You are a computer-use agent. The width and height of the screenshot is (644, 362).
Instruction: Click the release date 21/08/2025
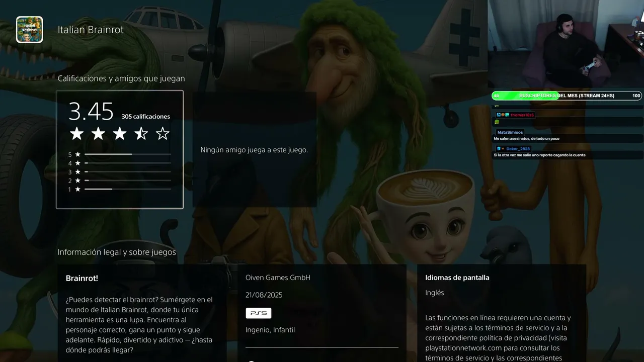click(264, 295)
